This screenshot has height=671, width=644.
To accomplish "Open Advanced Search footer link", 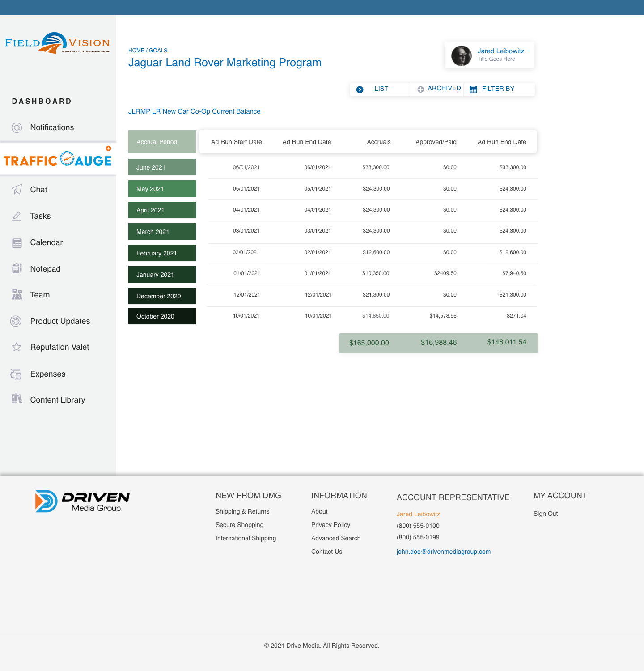I will (336, 538).
